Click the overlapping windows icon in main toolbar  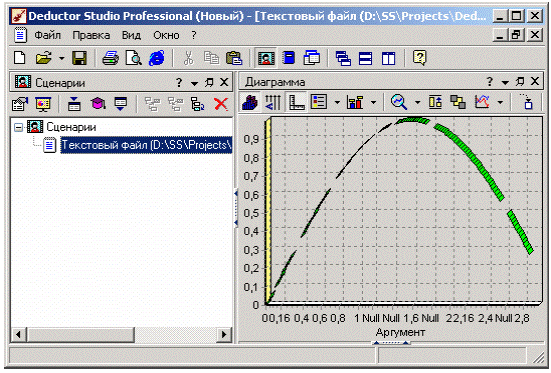point(312,58)
